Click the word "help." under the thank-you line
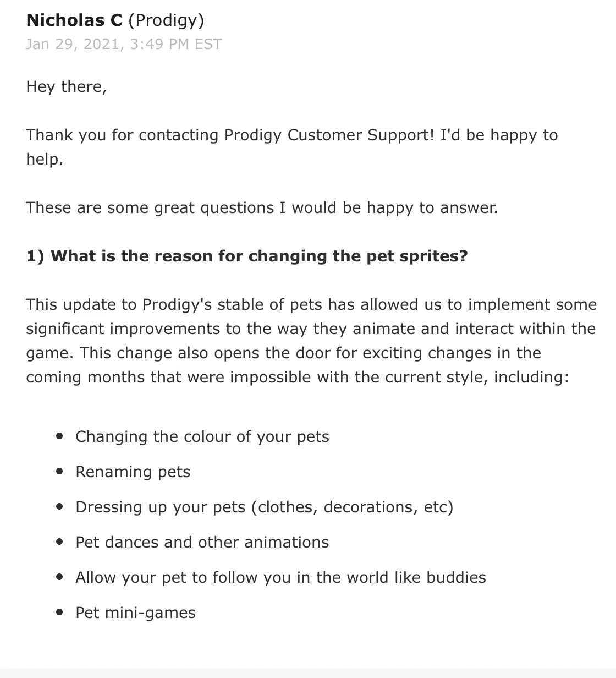 pyautogui.click(x=45, y=160)
